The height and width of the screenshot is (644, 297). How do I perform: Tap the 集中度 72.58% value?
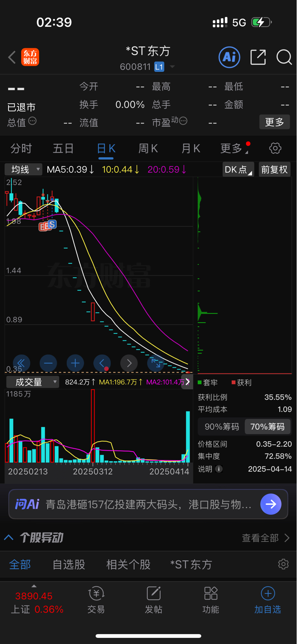(278, 456)
